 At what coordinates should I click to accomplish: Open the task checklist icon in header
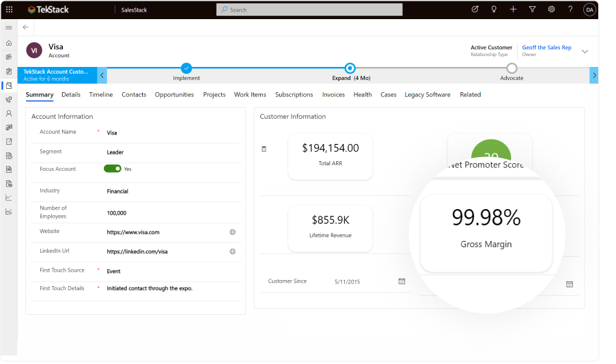point(475,10)
